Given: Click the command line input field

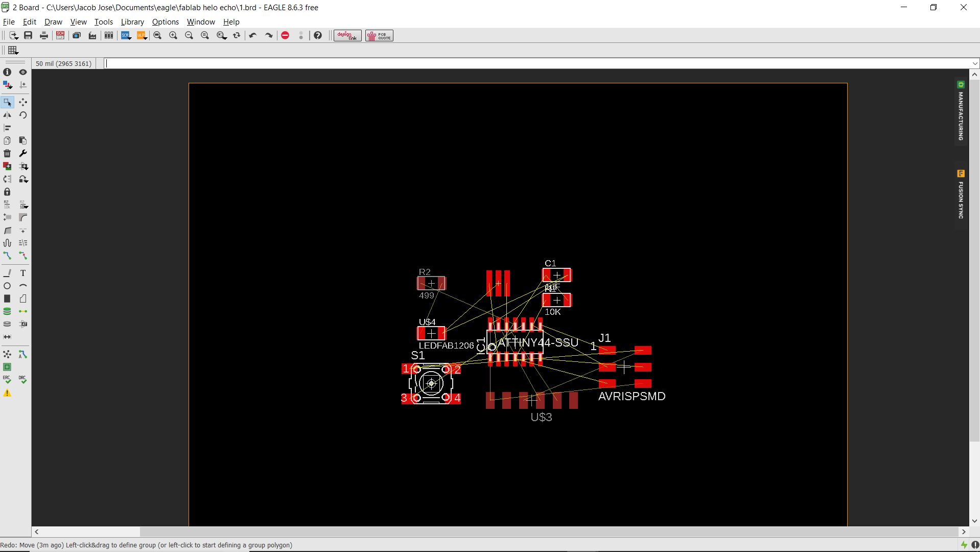Looking at the screenshot, I should (x=536, y=63).
